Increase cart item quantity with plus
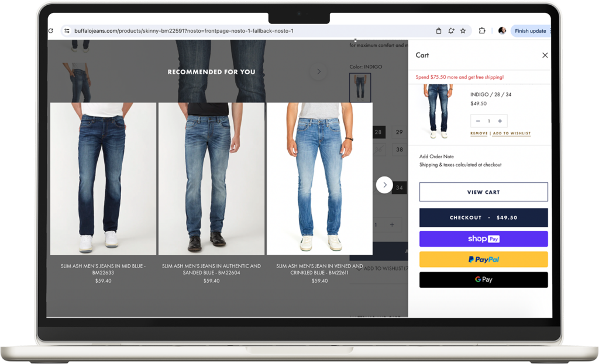 pos(500,121)
